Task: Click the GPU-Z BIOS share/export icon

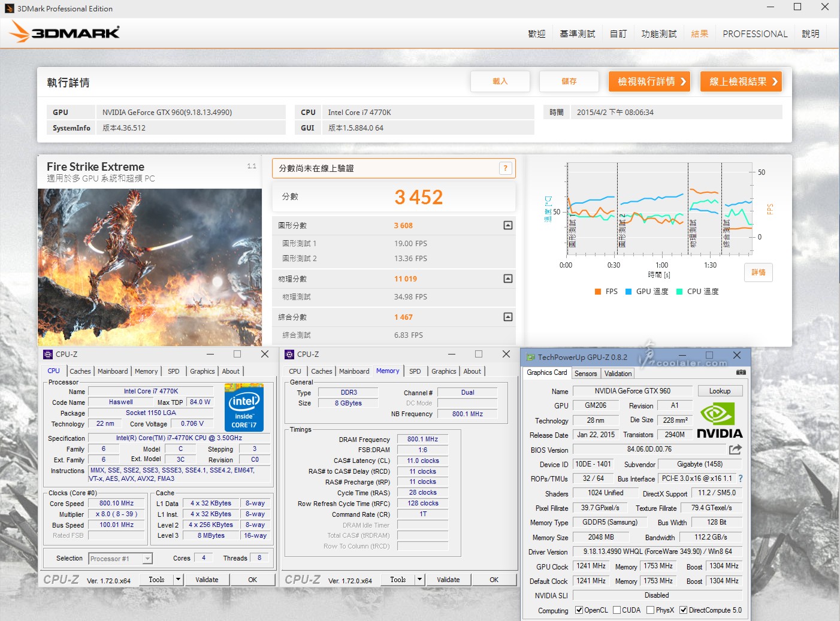Action: [735, 449]
